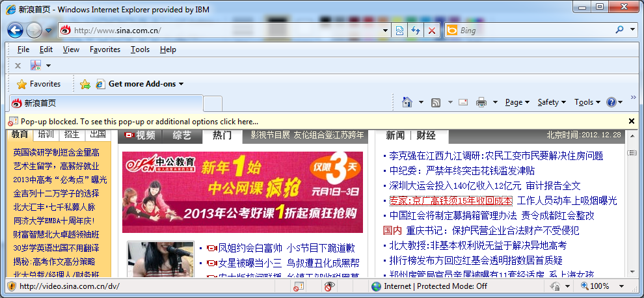Screen dimensions: 644x298
Task: Open the 新闻 section tab
Action: (x=395, y=135)
